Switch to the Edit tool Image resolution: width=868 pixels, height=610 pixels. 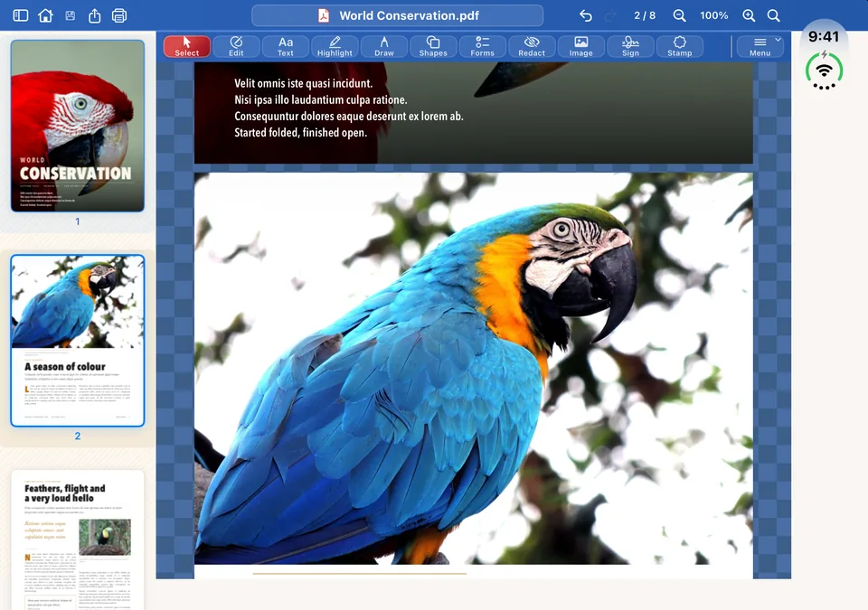pos(236,46)
